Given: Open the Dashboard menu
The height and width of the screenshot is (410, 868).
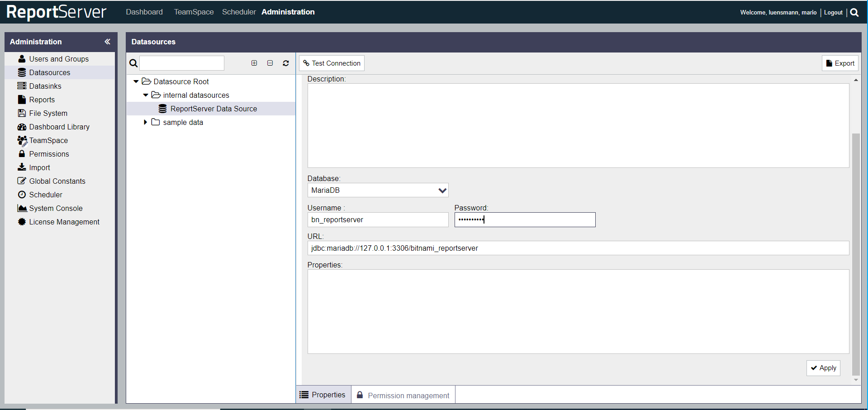Looking at the screenshot, I should 144,12.
